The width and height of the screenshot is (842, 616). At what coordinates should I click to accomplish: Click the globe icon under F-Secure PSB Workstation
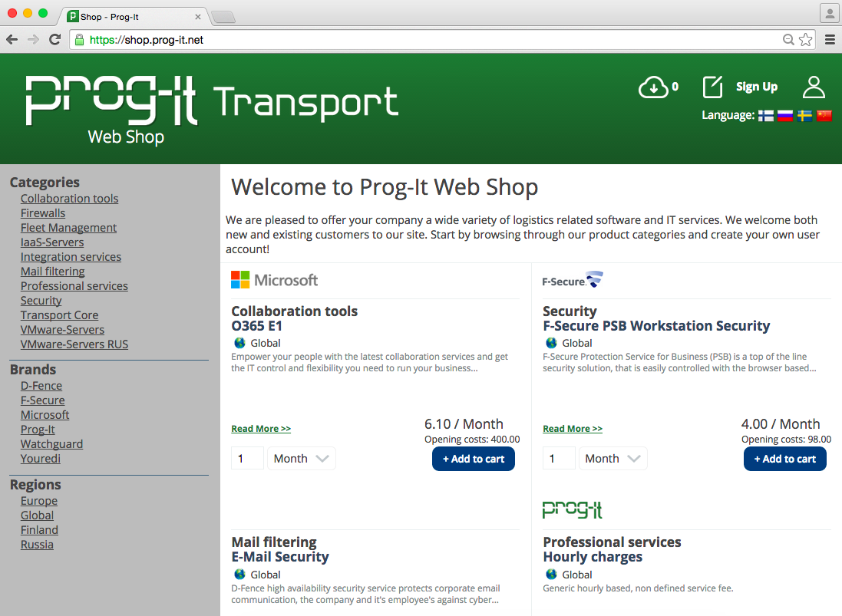click(x=551, y=342)
